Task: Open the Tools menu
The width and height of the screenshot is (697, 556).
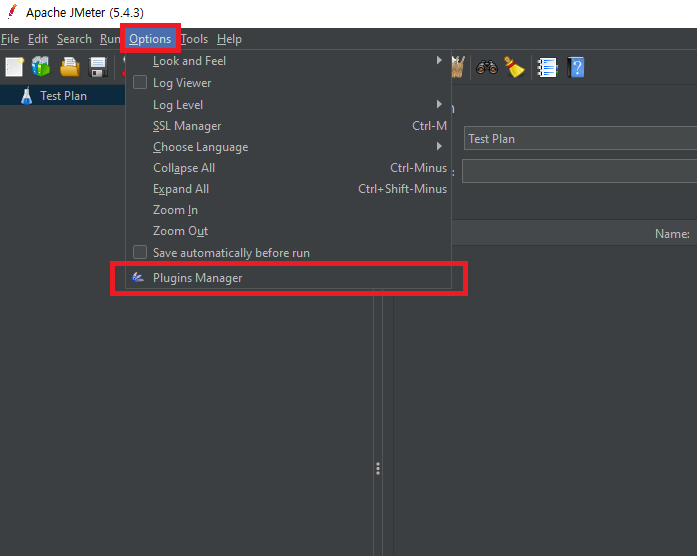Action: (194, 39)
